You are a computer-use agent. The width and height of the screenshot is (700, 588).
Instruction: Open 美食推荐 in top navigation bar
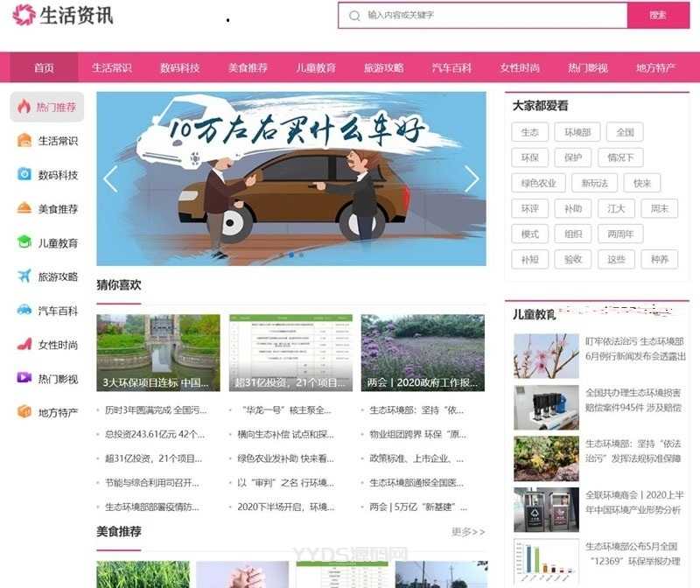point(248,68)
